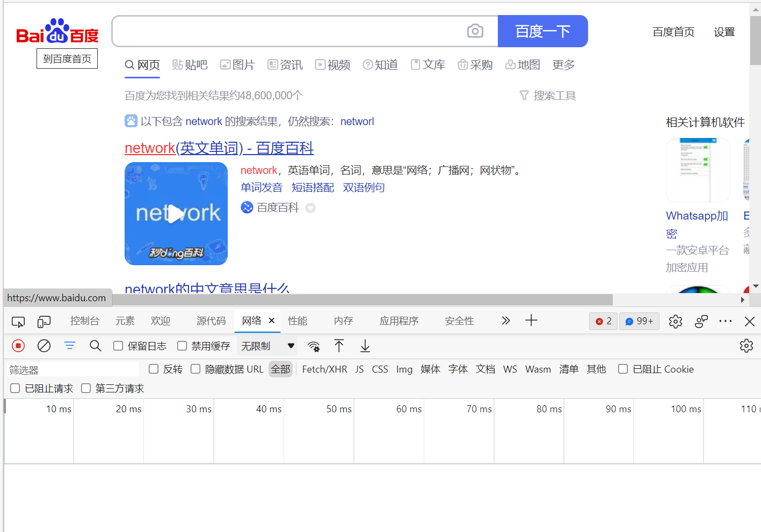Open the 采购 search category
This screenshot has height=532, width=761.
(x=475, y=65)
